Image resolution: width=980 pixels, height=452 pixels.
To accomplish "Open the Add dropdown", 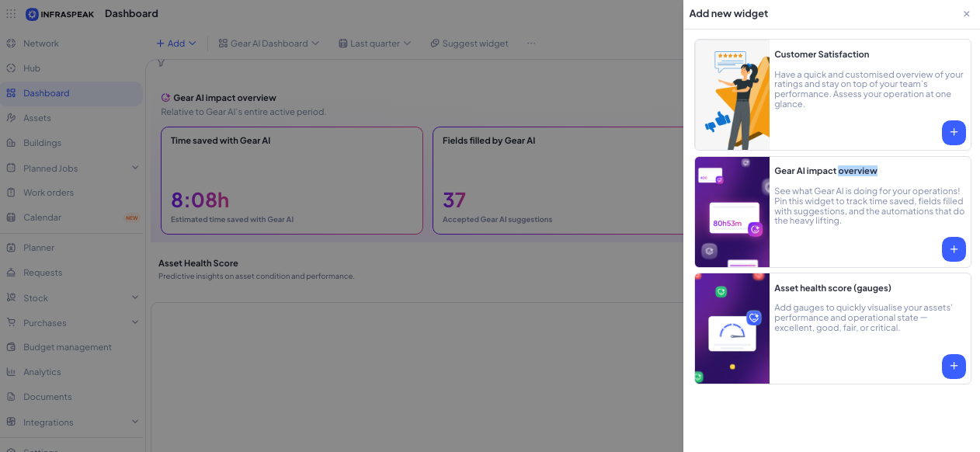I will click(176, 43).
